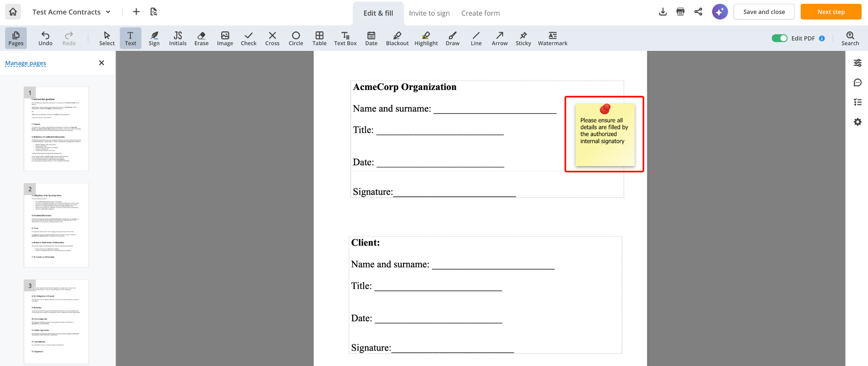Select the yellow sticky note
The width and height of the screenshot is (868, 366).
605,135
